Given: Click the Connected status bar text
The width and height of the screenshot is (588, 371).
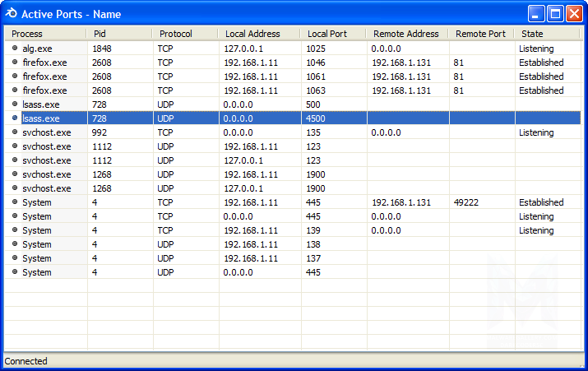Looking at the screenshot, I should (26, 361).
